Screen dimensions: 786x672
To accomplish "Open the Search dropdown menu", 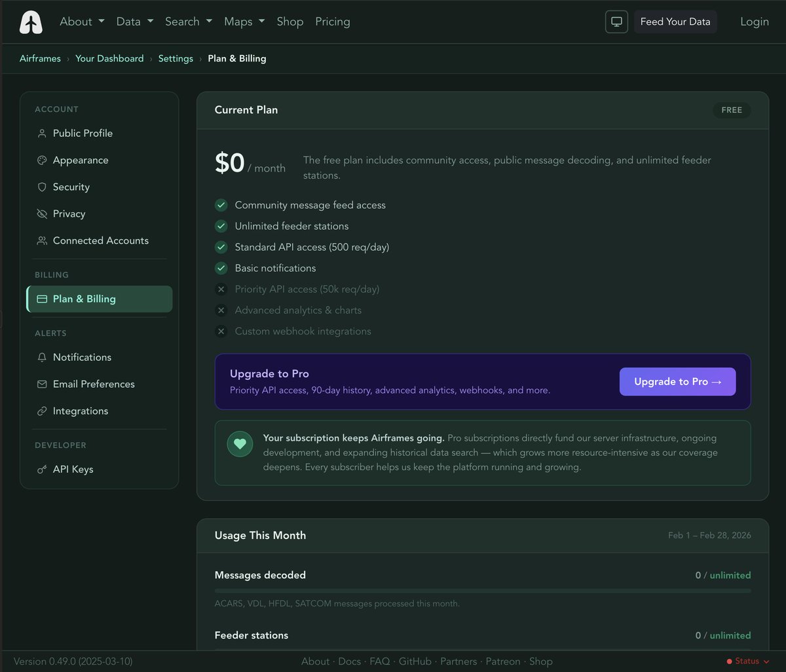I will coord(189,22).
